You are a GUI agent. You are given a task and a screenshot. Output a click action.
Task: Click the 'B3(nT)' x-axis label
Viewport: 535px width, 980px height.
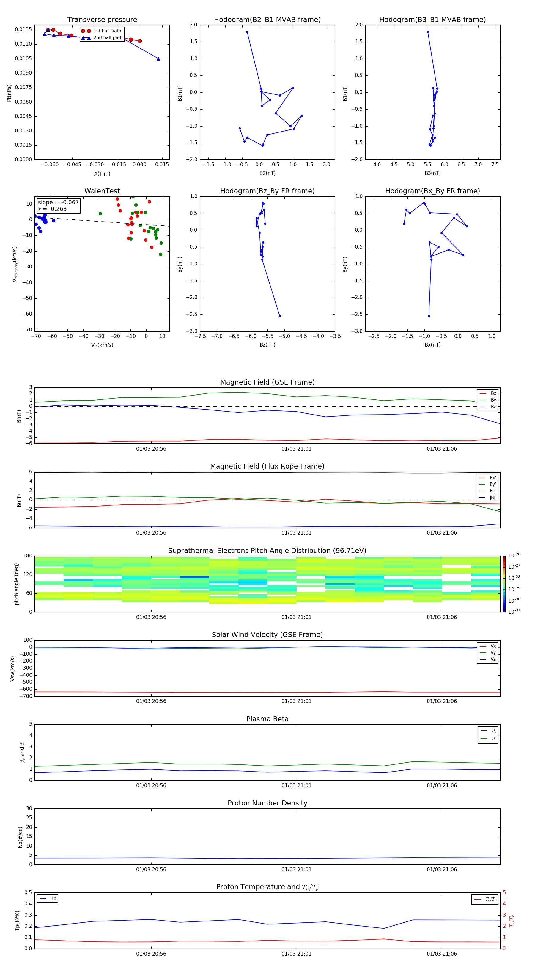click(x=432, y=173)
